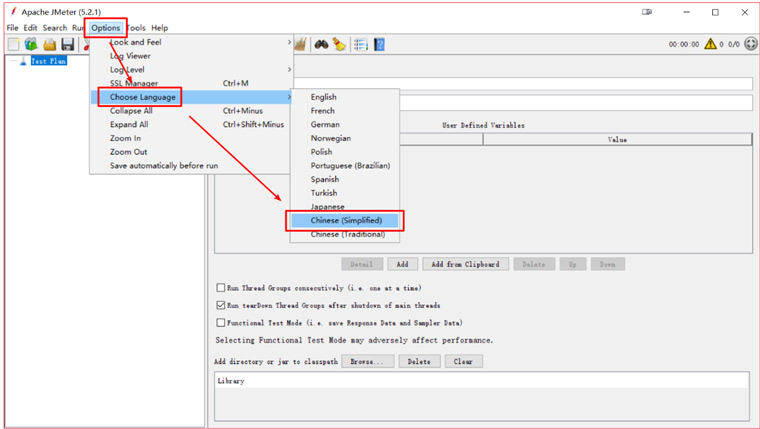Click the Down button
This screenshot has height=429, width=760.
tap(607, 264)
